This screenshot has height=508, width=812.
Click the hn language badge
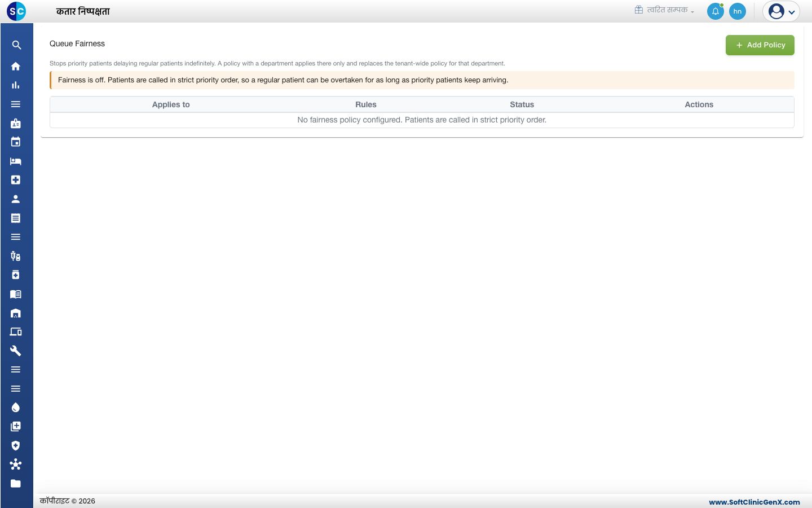[738, 11]
